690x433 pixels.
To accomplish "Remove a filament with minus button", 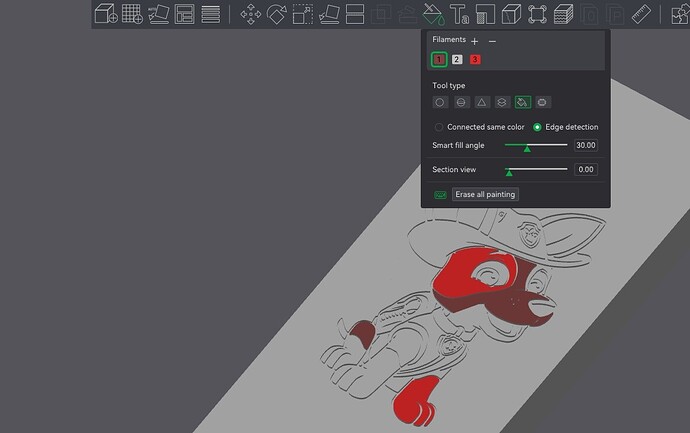I will [492, 41].
